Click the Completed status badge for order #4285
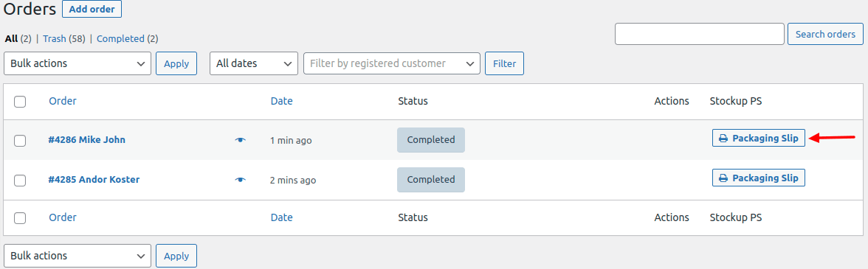 [431, 180]
